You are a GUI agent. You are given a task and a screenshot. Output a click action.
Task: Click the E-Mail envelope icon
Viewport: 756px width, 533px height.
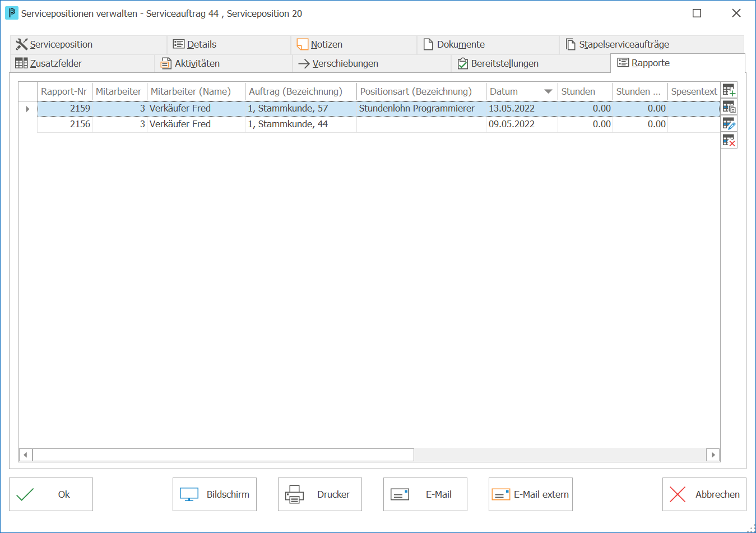[x=400, y=494]
